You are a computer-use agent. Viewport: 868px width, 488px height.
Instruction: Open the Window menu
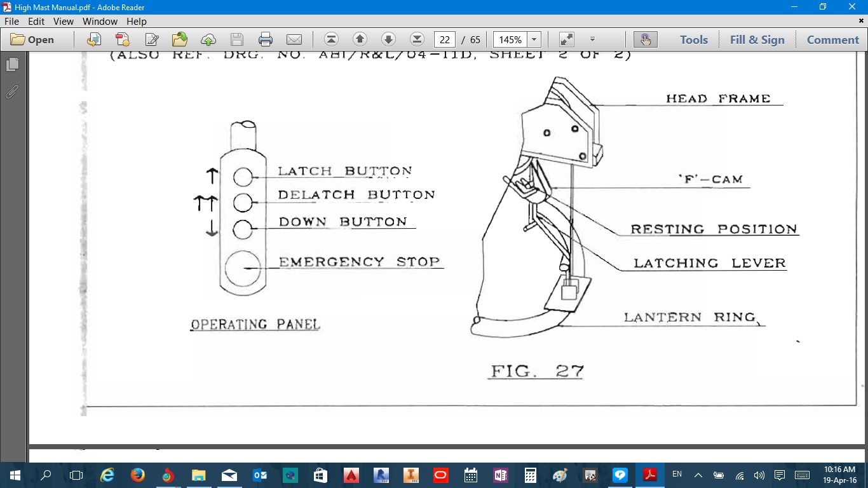click(x=100, y=21)
